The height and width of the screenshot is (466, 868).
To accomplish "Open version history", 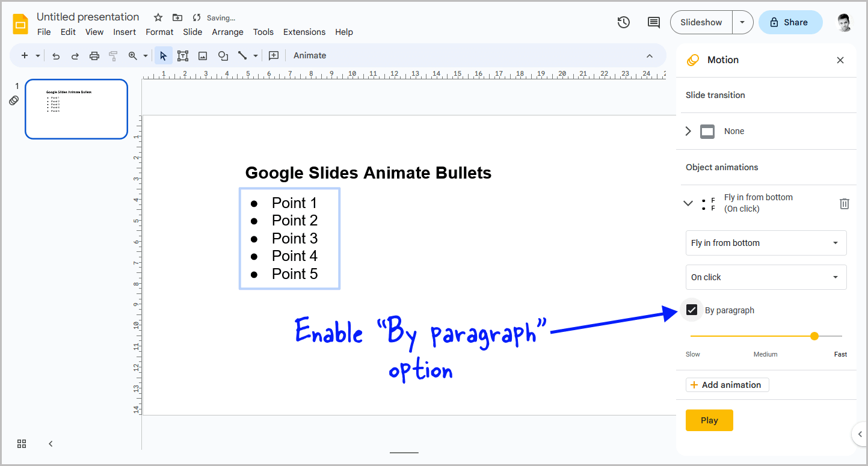I will click(623, 22).
